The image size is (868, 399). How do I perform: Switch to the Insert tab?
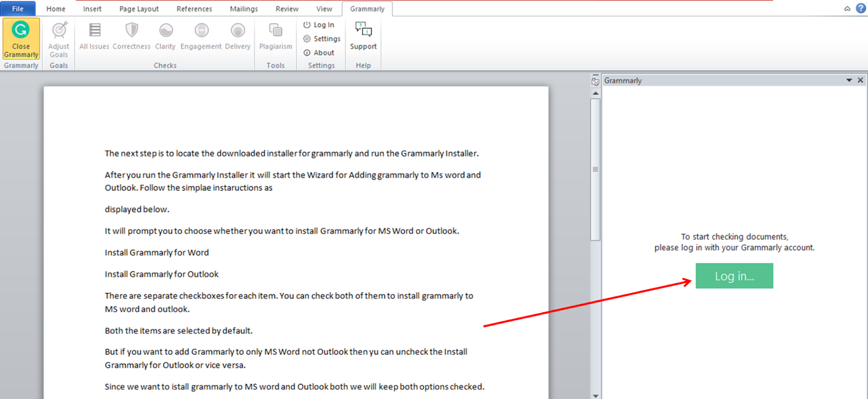[x=92, y=9]
